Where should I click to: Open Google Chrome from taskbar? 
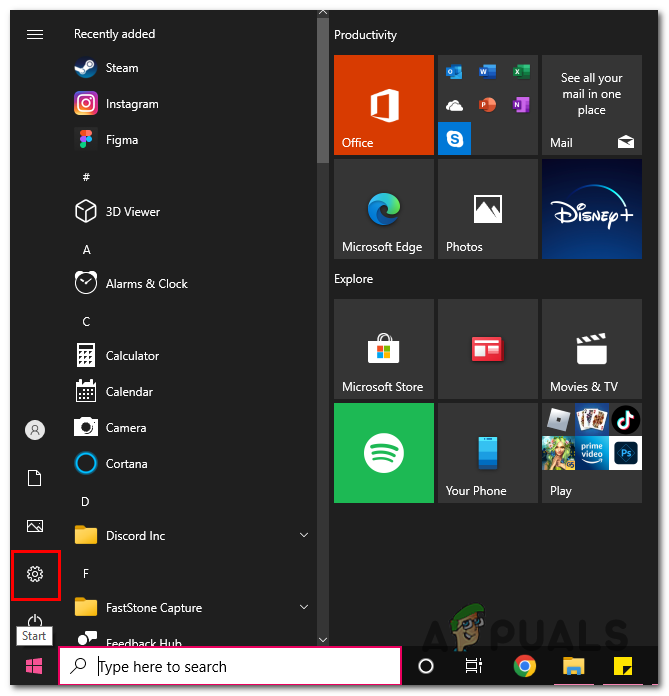[525, 666]
